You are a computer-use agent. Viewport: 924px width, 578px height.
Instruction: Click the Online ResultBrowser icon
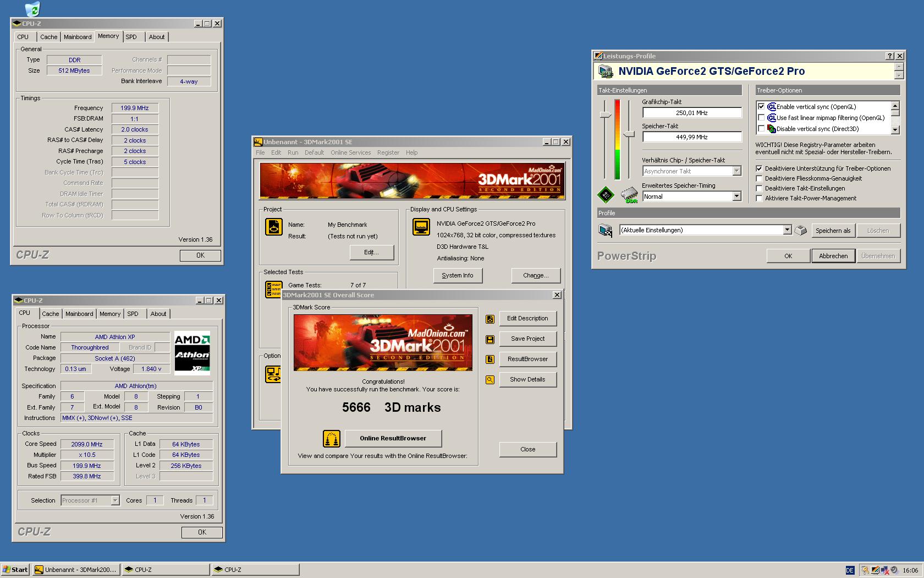[331, 439]
